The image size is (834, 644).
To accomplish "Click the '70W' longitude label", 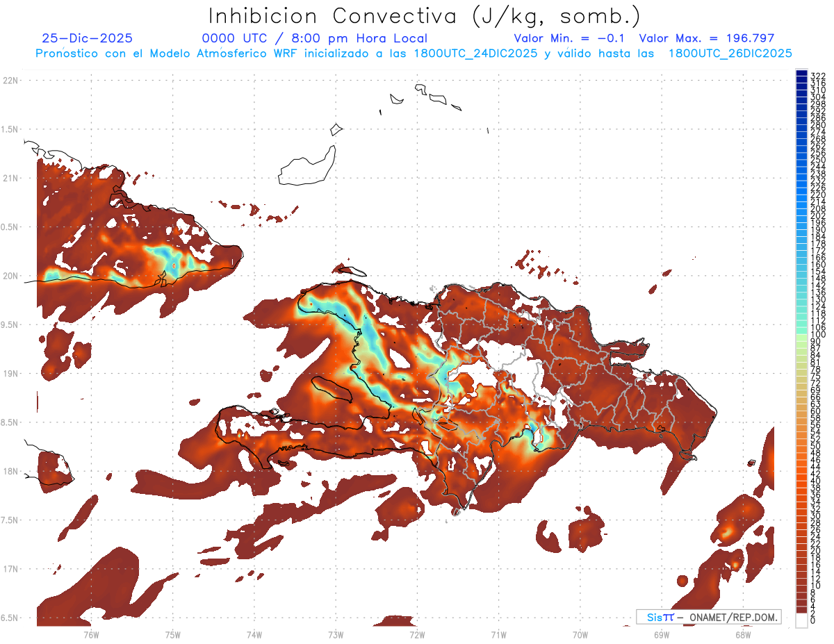I will point(580,634).
